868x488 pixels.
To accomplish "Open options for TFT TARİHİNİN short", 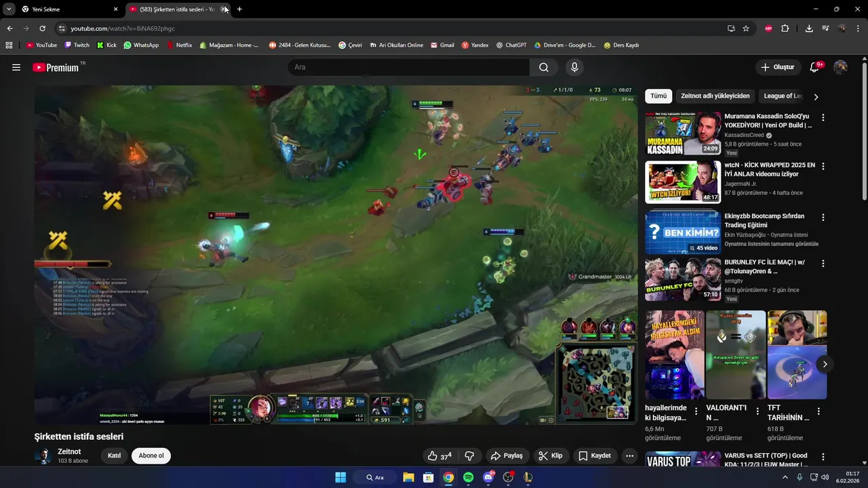I will click(x=818, y=411).
